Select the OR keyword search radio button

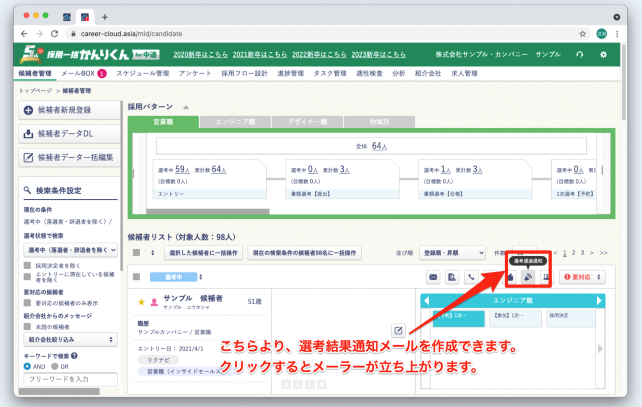(x=53, y=366)
